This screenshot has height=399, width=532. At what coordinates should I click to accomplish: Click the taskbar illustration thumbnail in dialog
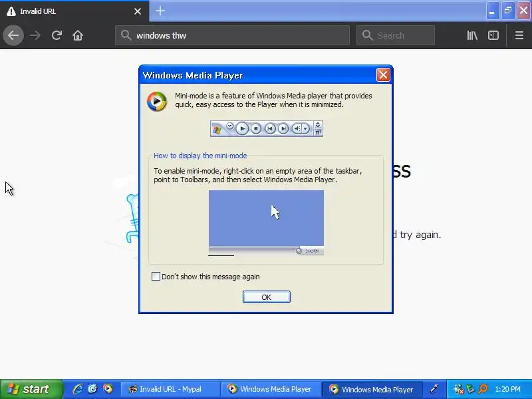[x=266, y=223]
